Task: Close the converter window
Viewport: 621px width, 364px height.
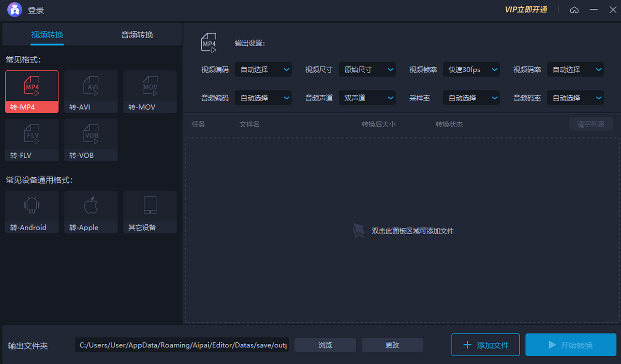Action: pos(612,10)
